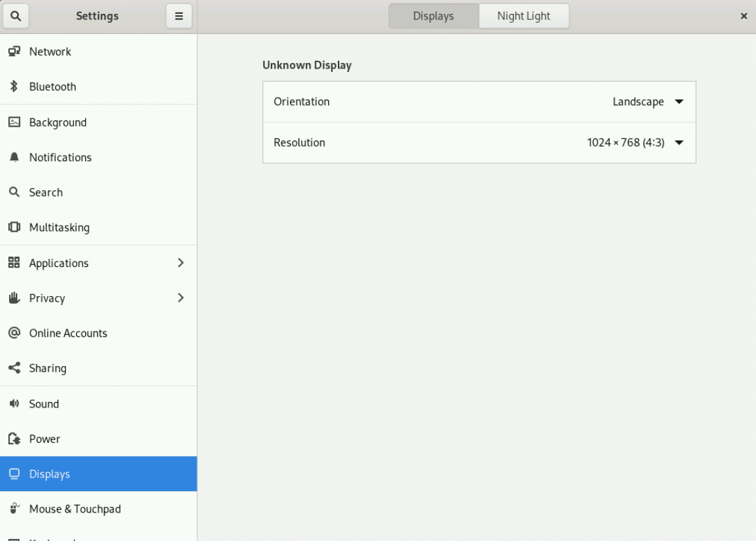
Task: Click the Search magnifier icon in sidebar list
Action: 15,192
